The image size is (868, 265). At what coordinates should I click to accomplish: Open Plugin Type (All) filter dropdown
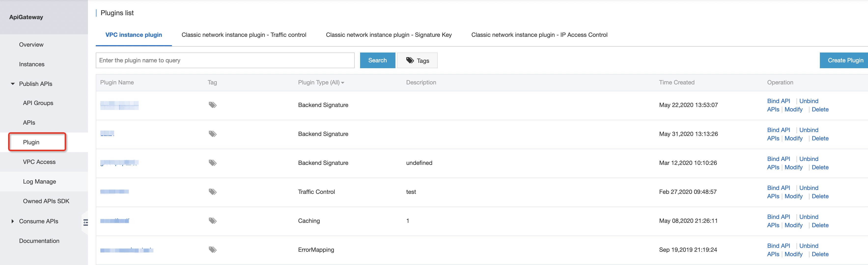(321, 82)
